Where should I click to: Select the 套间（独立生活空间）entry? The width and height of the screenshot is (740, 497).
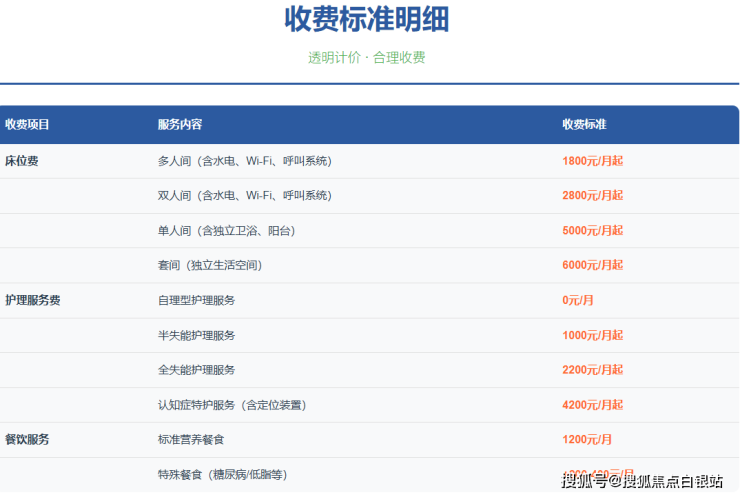point(209,266)
